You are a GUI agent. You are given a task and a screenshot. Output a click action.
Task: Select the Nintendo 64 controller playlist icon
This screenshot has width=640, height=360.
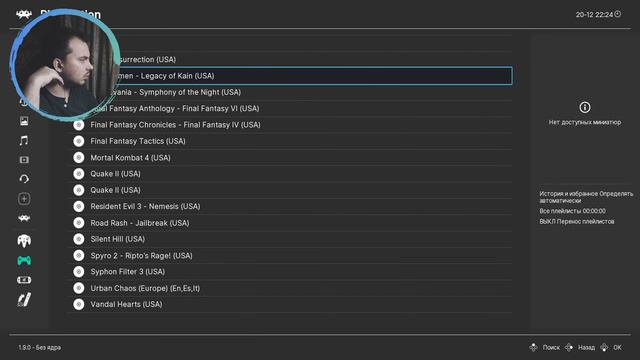coord(24,240)
